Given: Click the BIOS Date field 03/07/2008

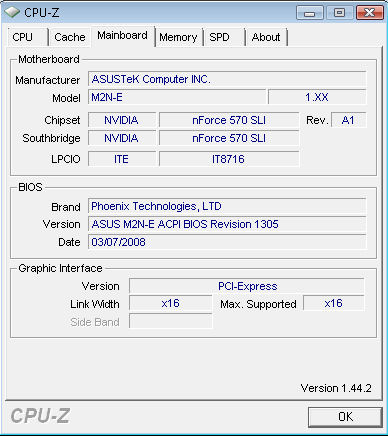Looking at the screenshot, I should click(x=227, y=242).
